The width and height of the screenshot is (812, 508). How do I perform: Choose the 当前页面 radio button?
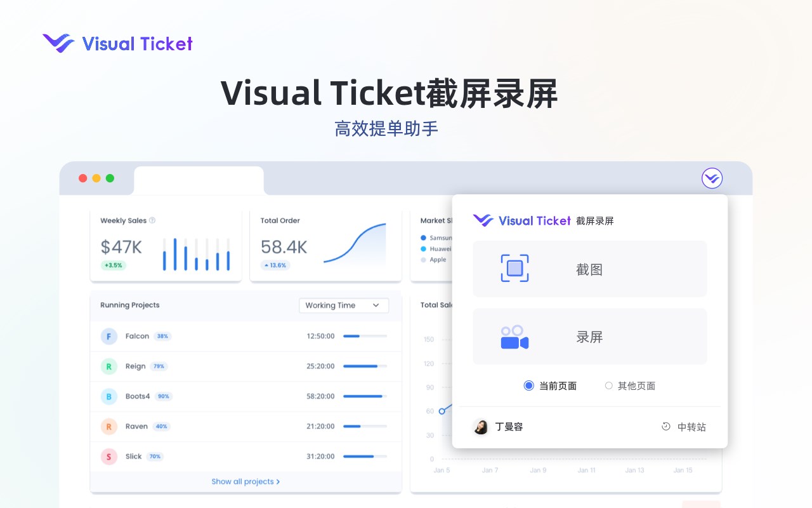click(529, 385)
